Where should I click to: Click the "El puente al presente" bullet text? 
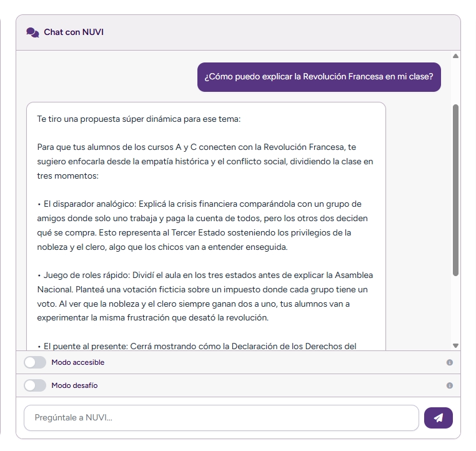coord(197,346)
